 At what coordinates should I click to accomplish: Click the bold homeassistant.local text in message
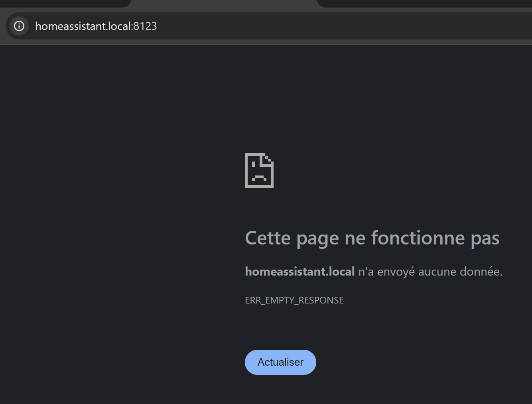(299, 272)
